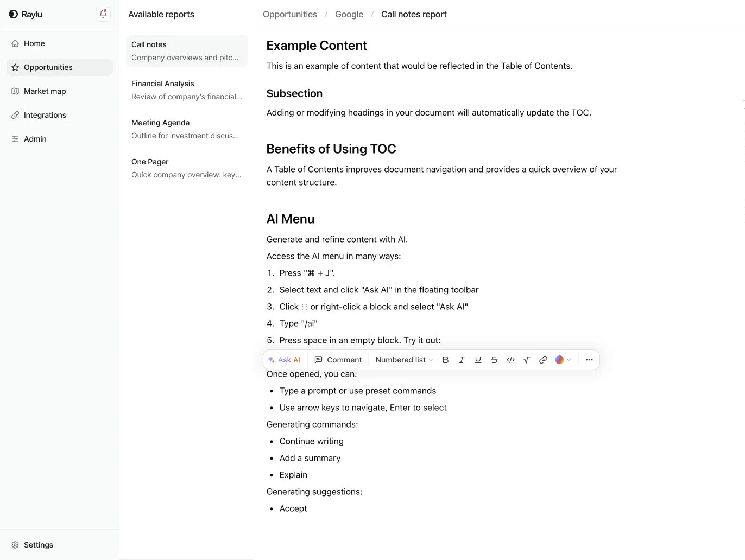745x560 pixels.
Task: Select the Financial Analysis report
Action: tap(187, 90)
